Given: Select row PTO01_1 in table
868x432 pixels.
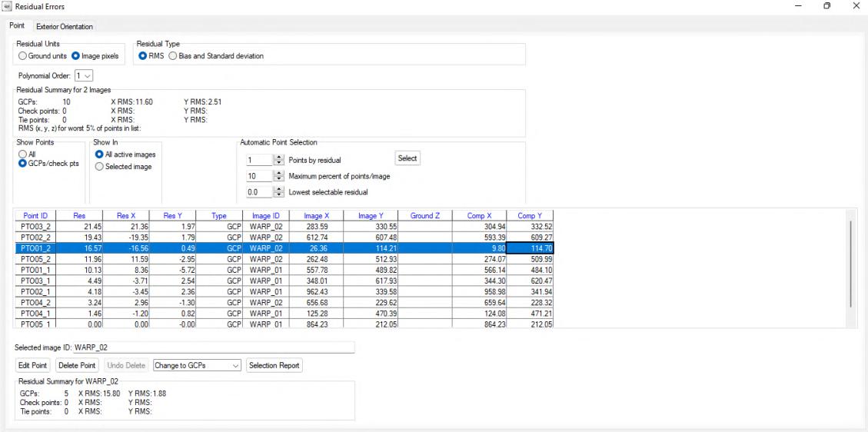Looking at the screenshot, I should 284,270.
